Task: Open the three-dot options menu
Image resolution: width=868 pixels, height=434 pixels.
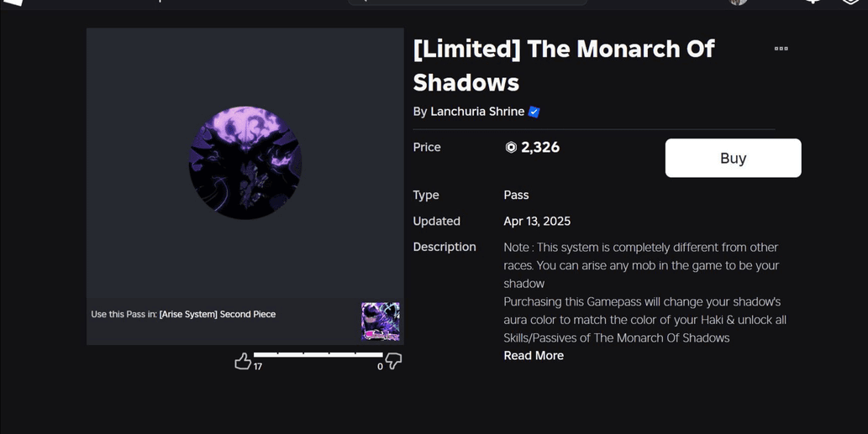Action: [781, 49]
